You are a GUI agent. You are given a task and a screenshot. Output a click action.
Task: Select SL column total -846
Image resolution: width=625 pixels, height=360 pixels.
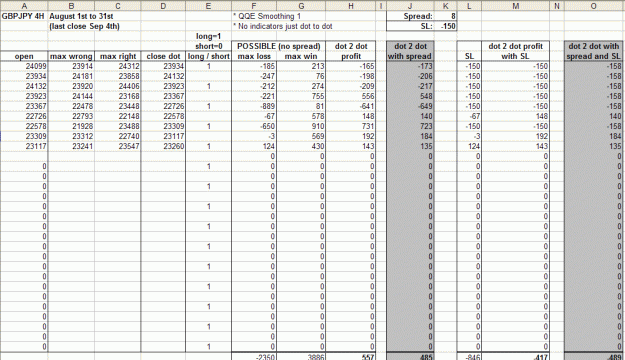pyautogui.click(x=469, y=356)
